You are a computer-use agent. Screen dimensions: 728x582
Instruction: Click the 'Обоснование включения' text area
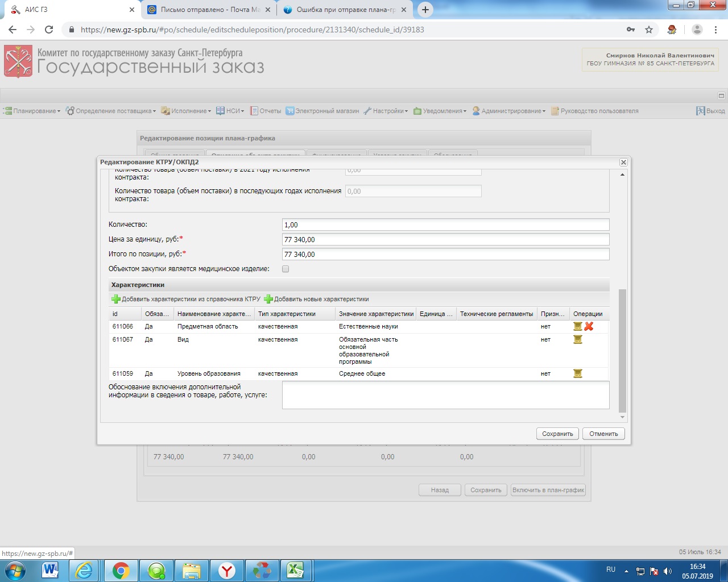pyautogui.click(x=445, y=394)
